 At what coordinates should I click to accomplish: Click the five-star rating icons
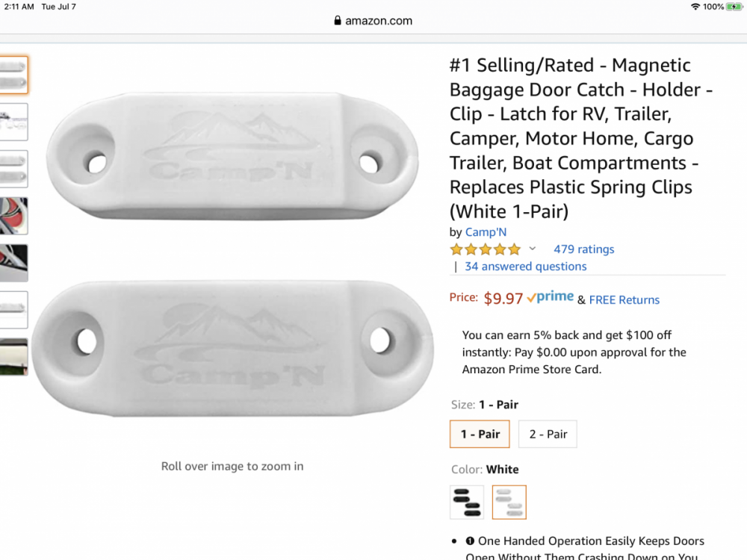click(485, 249)
